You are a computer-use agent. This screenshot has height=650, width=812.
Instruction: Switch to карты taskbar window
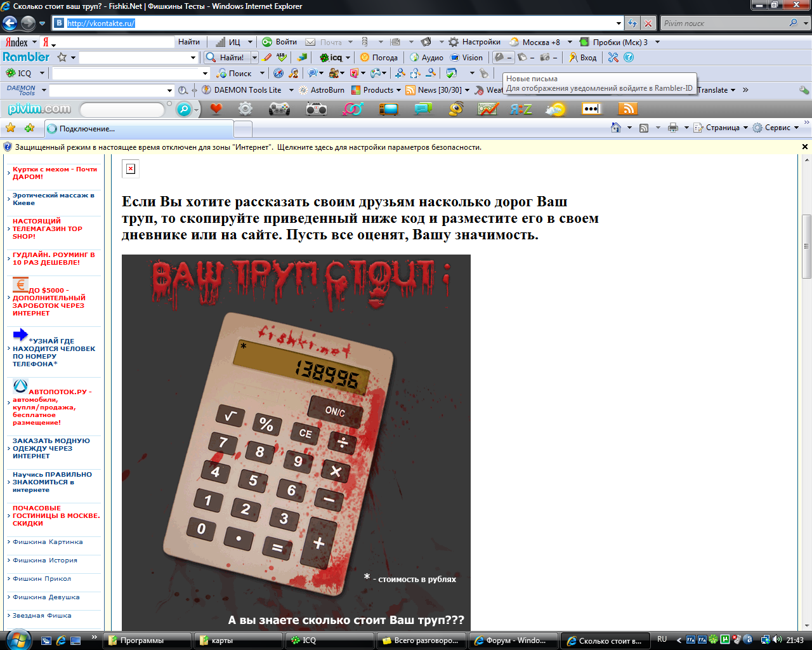pyautogui.click(x=238, y=640)
